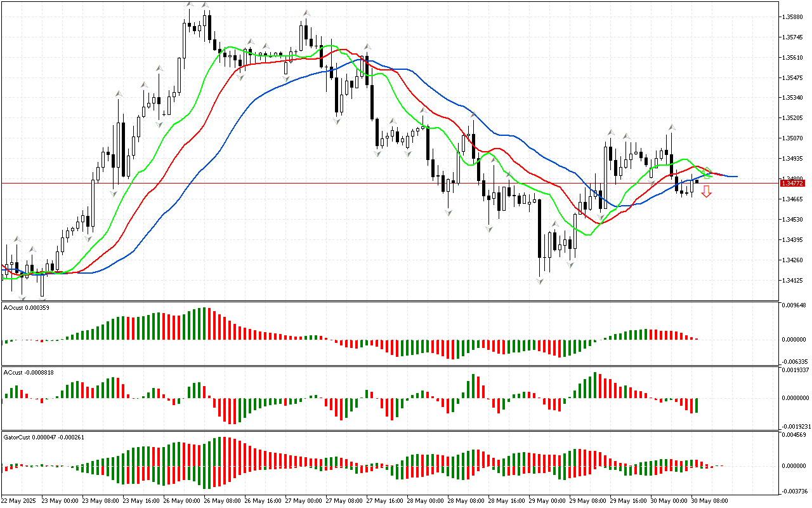Select fractal arrow above the 30 May peak candle

[671, 128]
